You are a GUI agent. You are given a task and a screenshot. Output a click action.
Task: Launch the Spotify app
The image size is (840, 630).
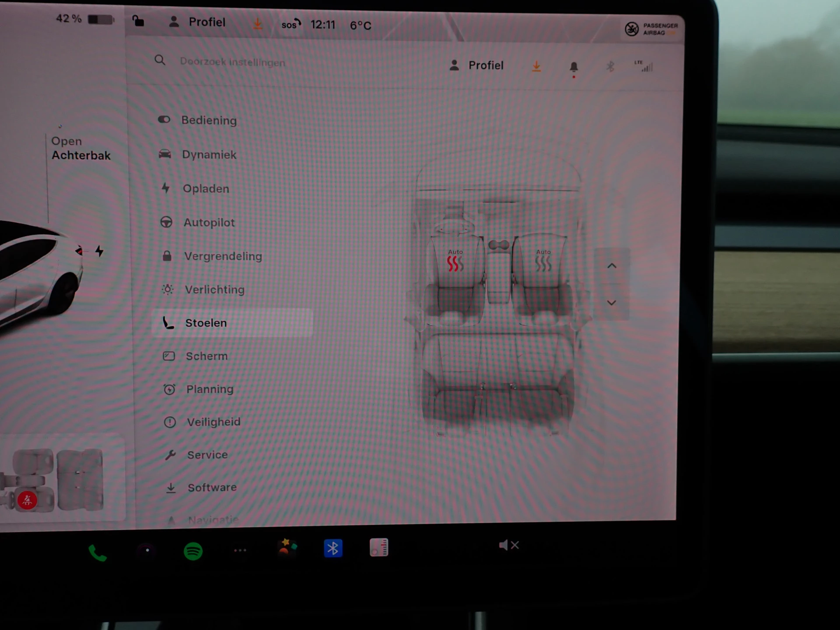(193, 551)
